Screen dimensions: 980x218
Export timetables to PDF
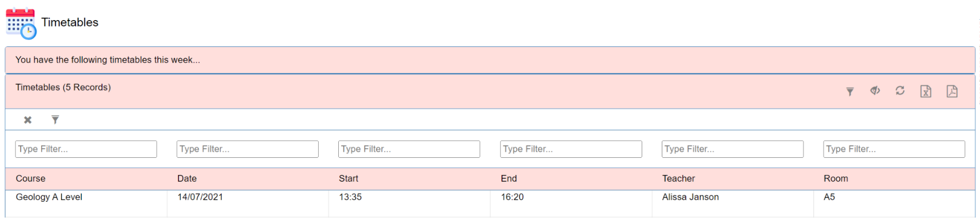[952, 91]
